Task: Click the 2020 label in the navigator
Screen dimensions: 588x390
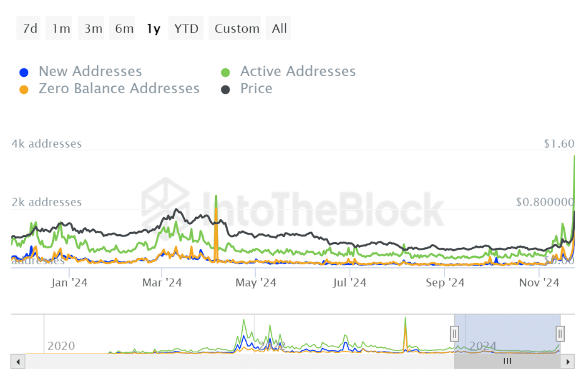Action: tap(61, 346)
